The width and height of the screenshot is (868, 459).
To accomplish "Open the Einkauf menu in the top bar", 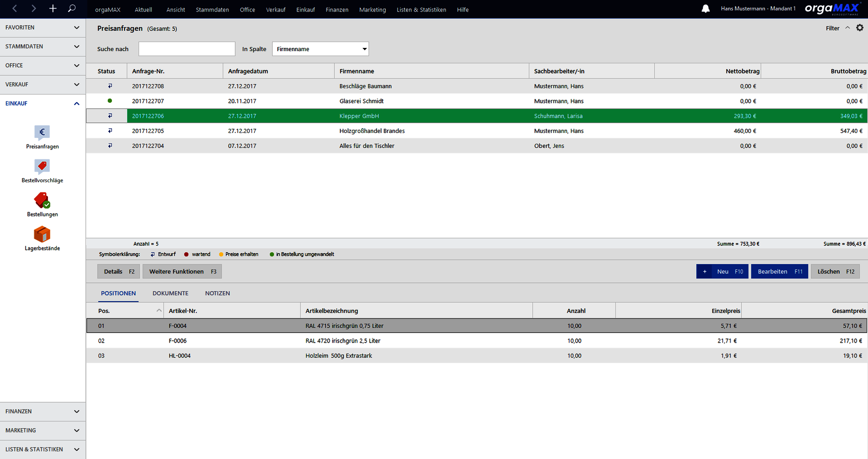I will [x=306, y=10].
